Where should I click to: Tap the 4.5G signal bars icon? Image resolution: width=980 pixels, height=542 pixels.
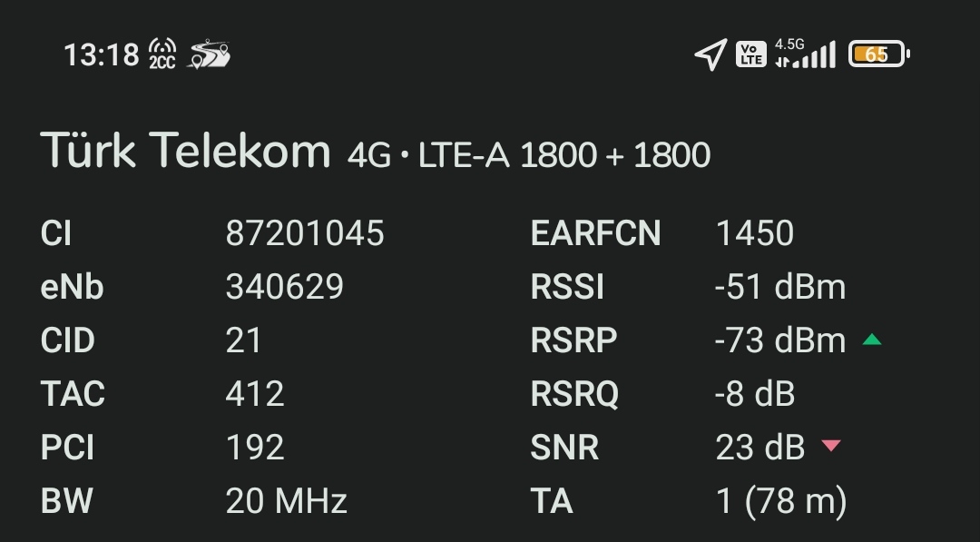[805, 54]
